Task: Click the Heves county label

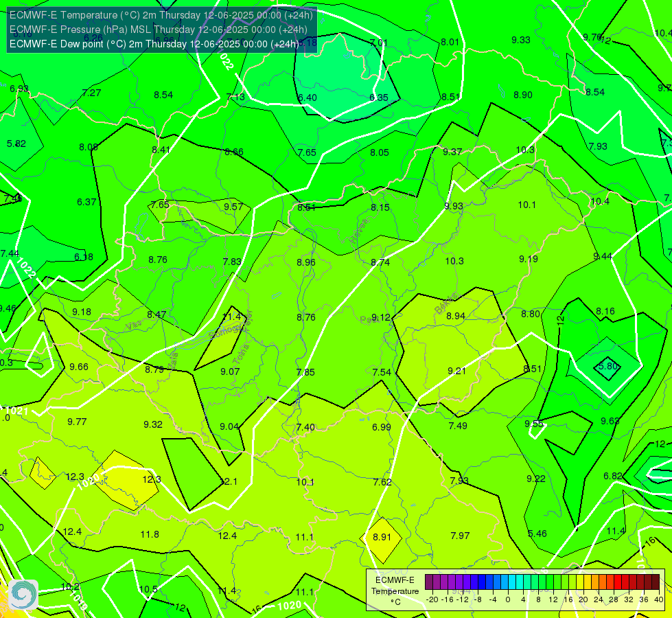Action: tap(359, 231)
